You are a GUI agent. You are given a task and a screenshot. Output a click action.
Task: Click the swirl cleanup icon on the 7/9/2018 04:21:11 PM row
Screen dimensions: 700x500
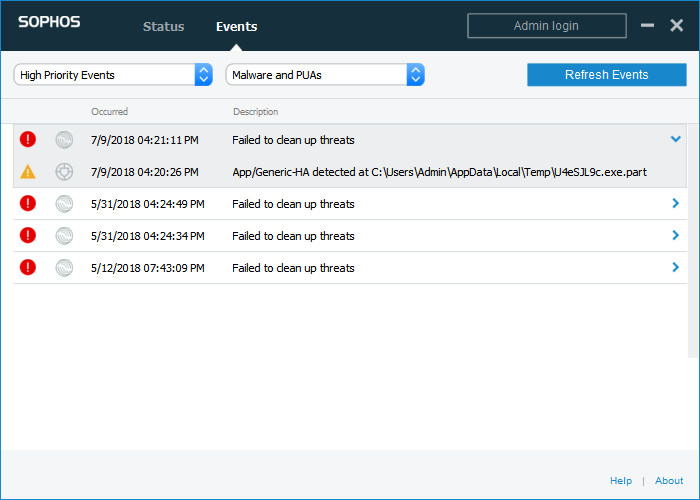tap(64, 140)
